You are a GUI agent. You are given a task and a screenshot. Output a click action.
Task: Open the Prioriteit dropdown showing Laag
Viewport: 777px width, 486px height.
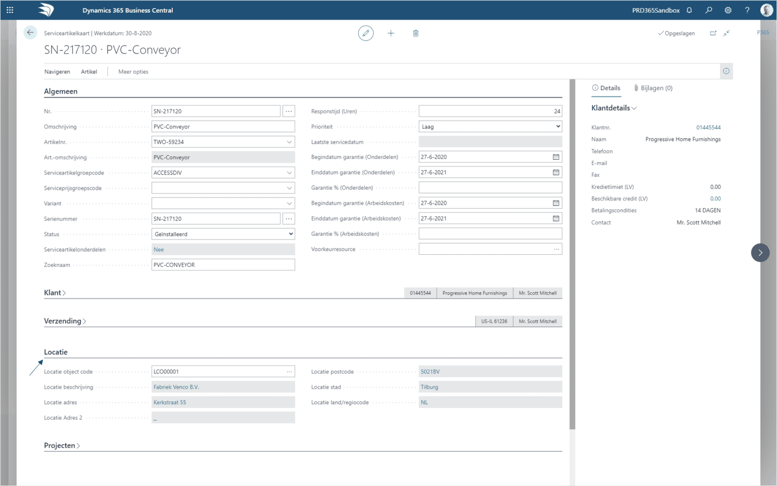491,126
